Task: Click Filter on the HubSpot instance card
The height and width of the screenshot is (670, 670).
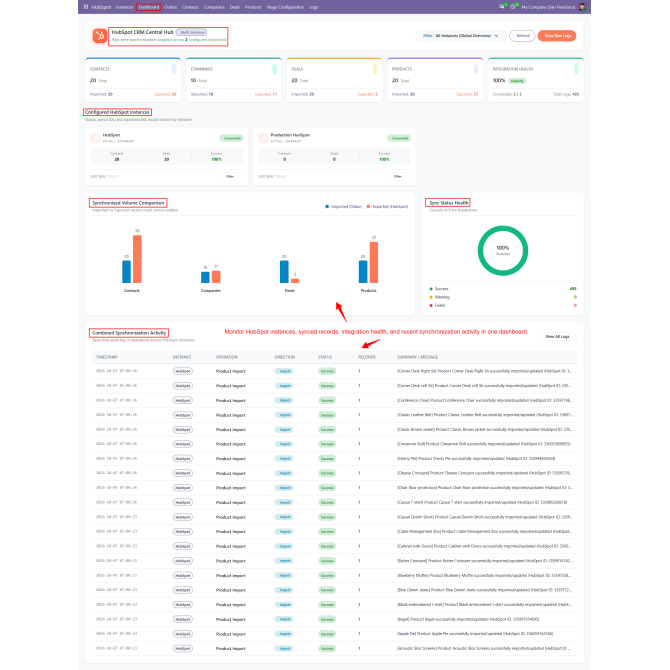Action: 230,176
